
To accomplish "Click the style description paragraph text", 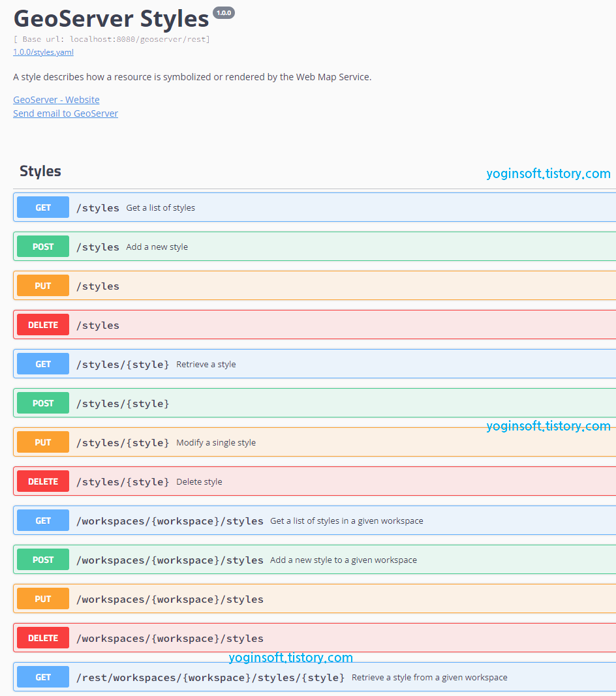I will tap(192, 77).
